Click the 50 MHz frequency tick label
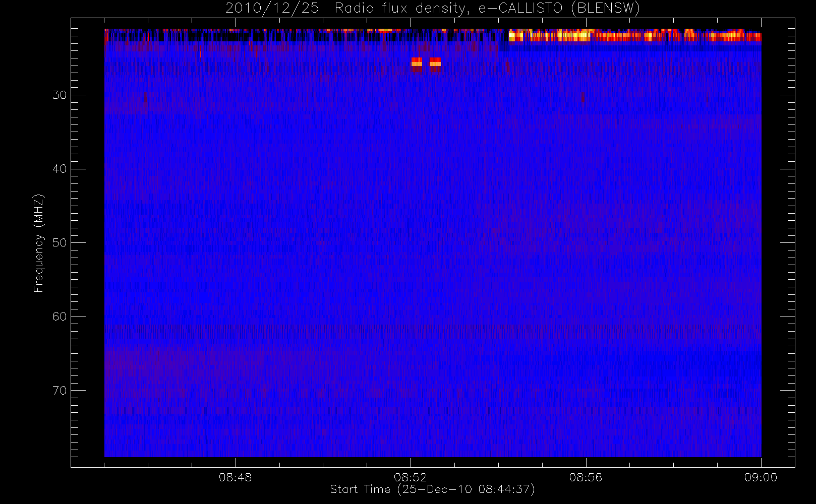Screen dimensions: 816x504 [x=60, y=243]
